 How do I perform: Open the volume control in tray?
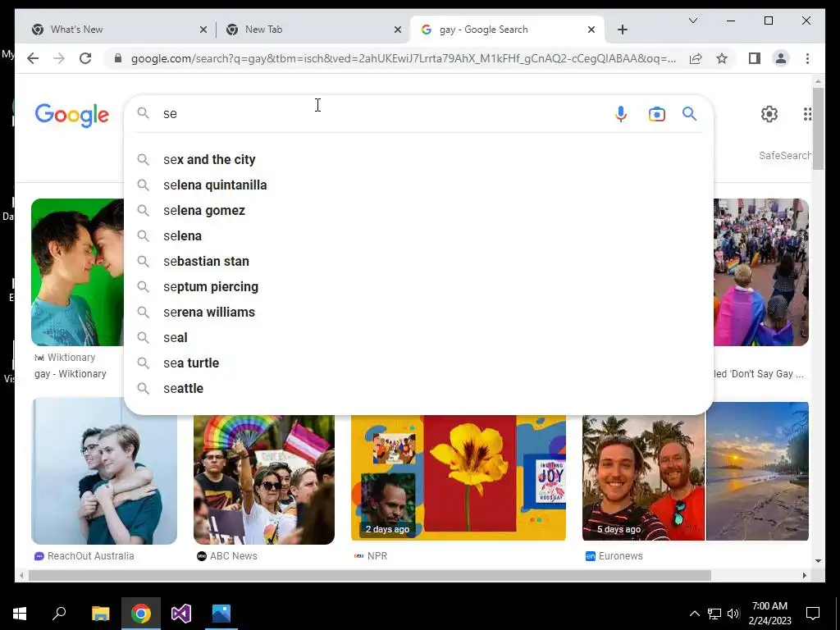click(x=733, y=614)
